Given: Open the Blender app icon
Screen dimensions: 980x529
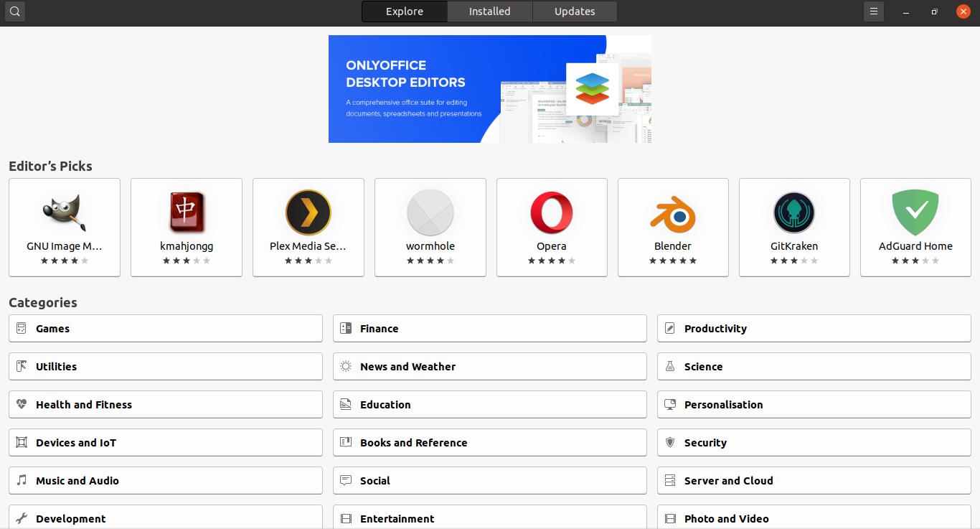Looking at the screenshot, I should 673,214.
